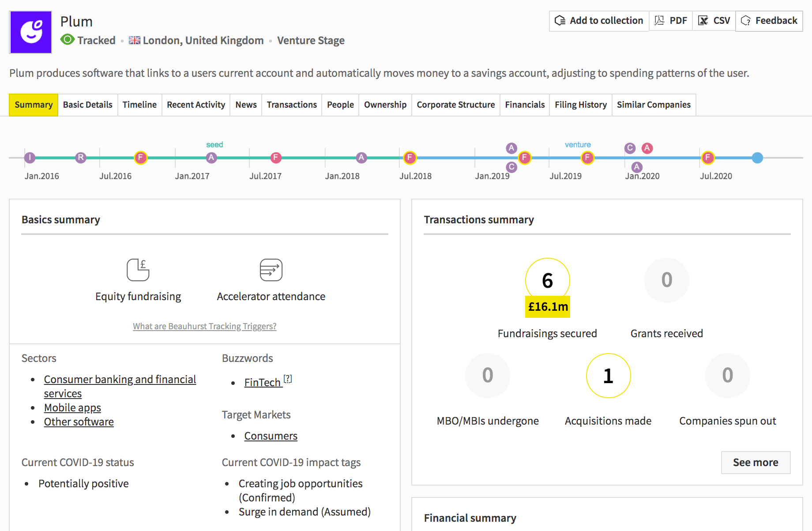
Task: Click the 0 MBO/MBIs undergone circle
Action: [x=488, y=375]
